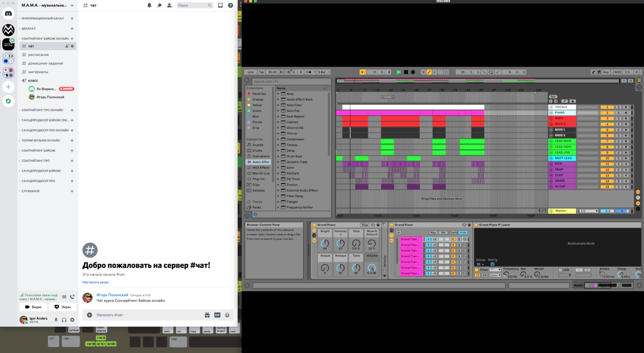Open the M.A.M.A. server name dropdown
644x353 pixels.
48,5
